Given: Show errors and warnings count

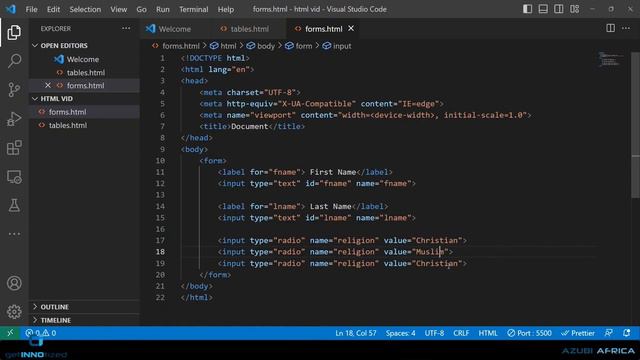Looking at the screenshot, I should 41,333.
